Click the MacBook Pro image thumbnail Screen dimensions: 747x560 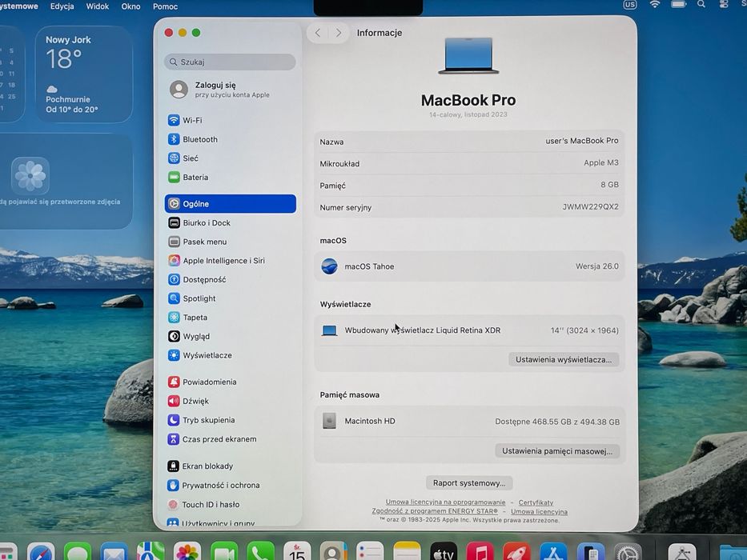point(469,56)
